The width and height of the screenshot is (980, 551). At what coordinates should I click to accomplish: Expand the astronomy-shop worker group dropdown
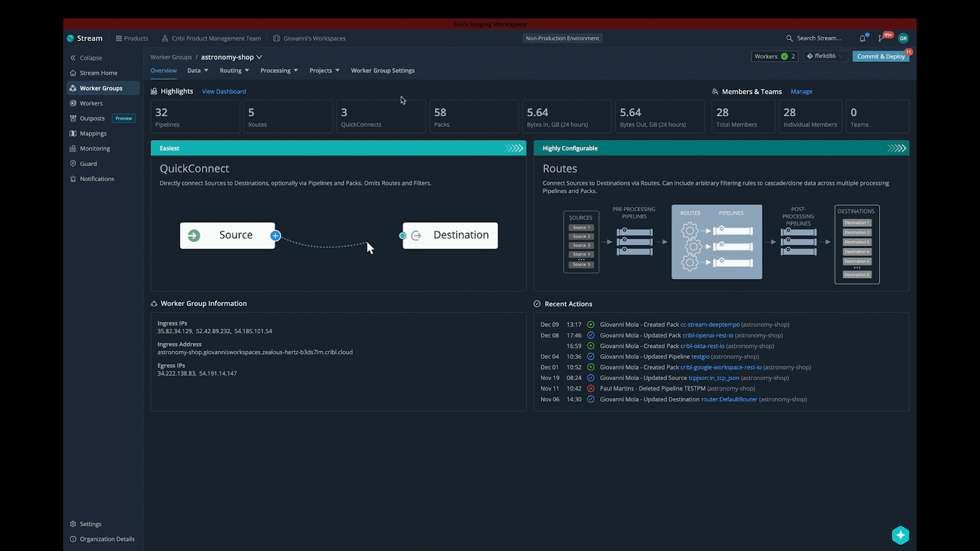pos(259,57)
